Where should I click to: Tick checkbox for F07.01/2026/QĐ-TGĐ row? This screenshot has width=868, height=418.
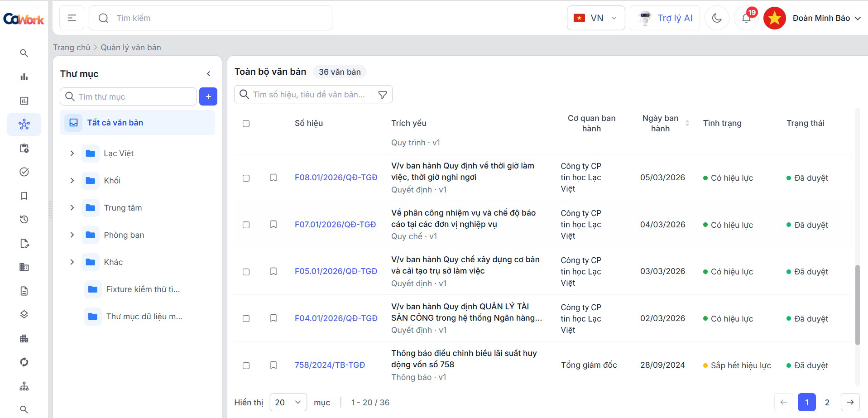click(246, 225)
